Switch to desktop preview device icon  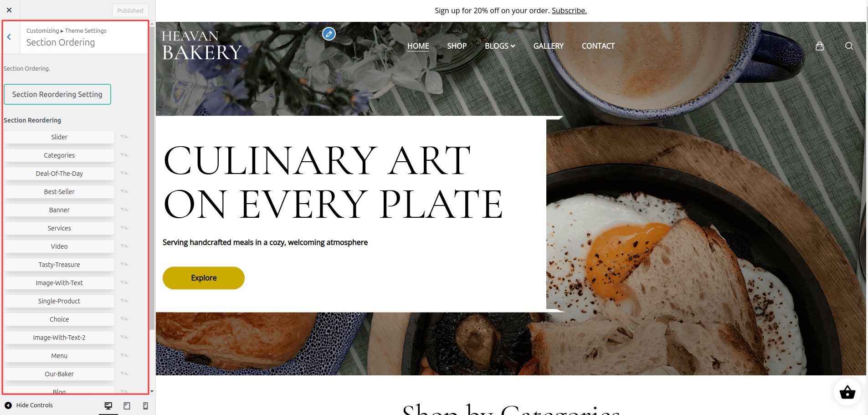[108, 405]
